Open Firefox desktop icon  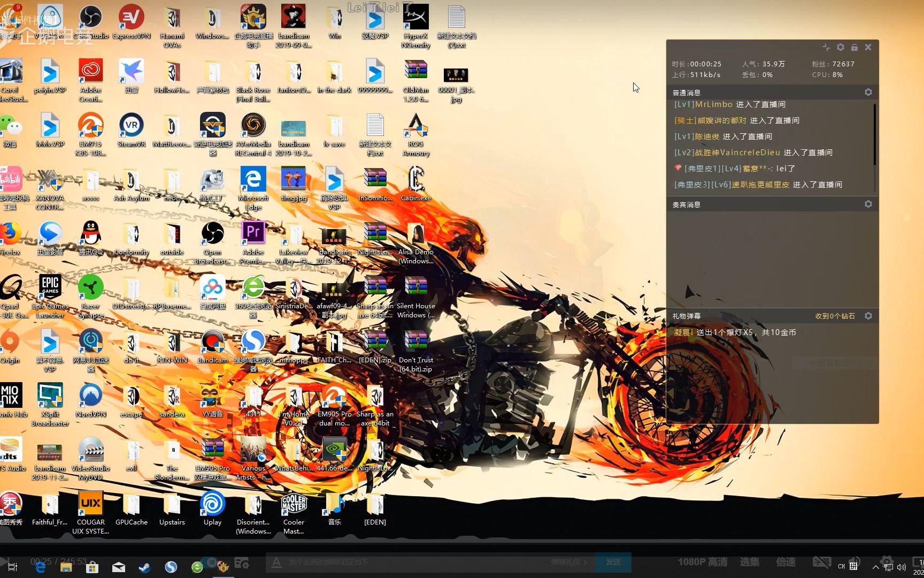[10, 238]
